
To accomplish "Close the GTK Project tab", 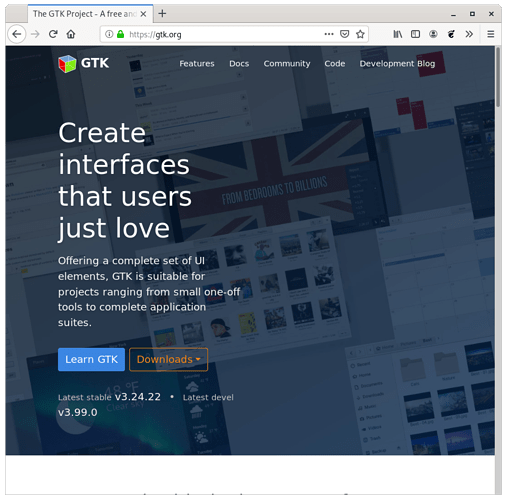I will click(x=143, y=14).
